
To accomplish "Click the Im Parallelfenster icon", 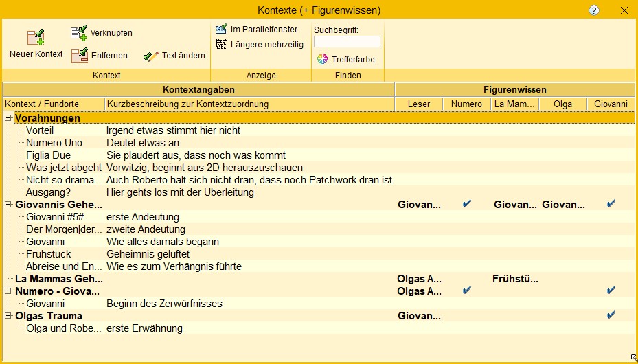I will pyautogui.click(x=221, y=30).
